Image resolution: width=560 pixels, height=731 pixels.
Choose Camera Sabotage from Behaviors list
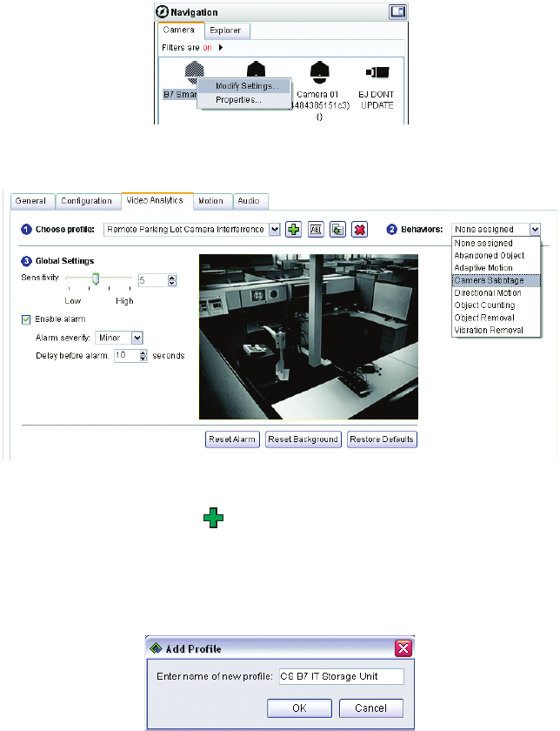click(x=497, y=280)
